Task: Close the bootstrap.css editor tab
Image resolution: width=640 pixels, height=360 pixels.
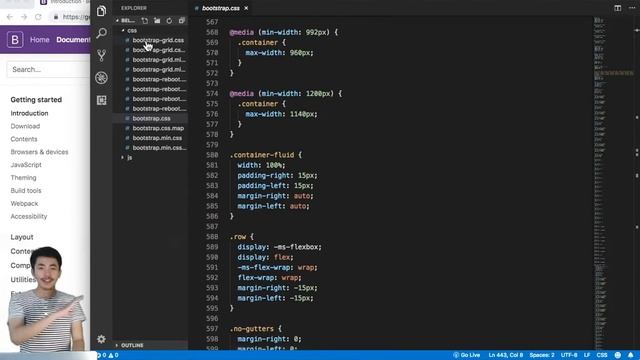Action: pos(246,8)
